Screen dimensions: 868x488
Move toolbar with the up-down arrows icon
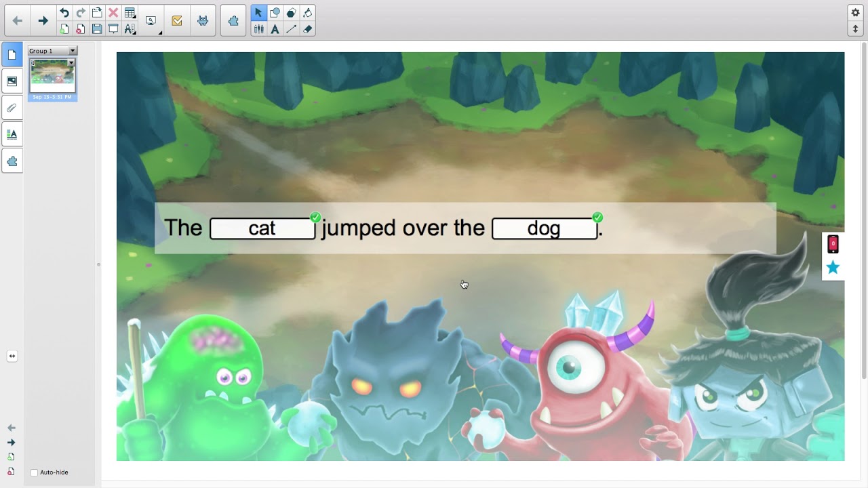coord(856,28)
